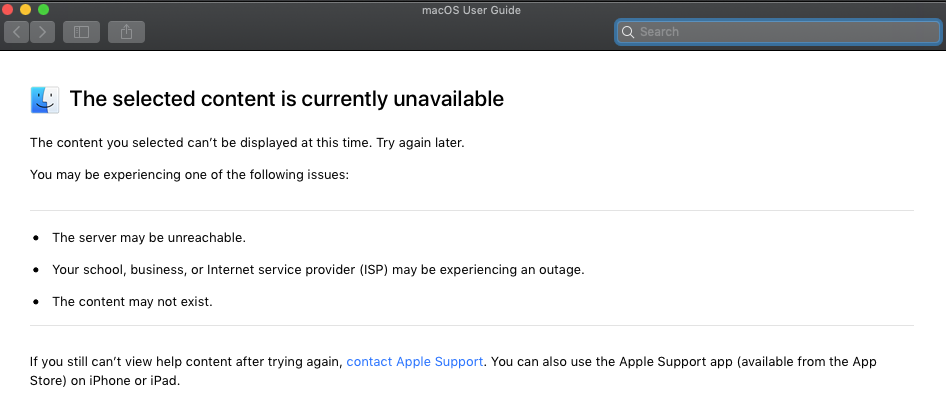Viewport: 946px width, 402px height.
Task: Minimize the window with the yellow button
Action: pos(25,9)
